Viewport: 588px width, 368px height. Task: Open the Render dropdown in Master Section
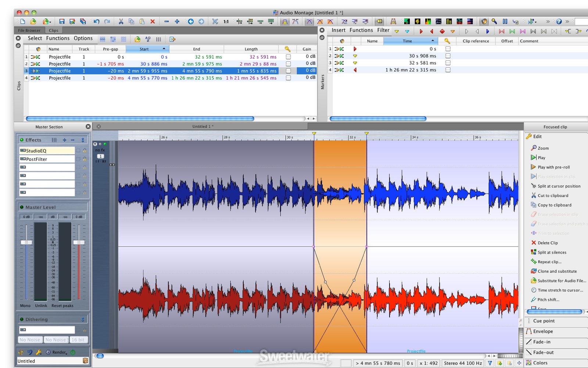pos(60,352)
